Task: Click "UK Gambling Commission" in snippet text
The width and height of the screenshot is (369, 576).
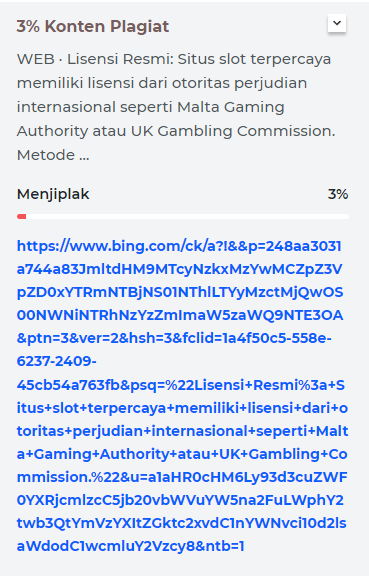Action: [x=232, y=131]
